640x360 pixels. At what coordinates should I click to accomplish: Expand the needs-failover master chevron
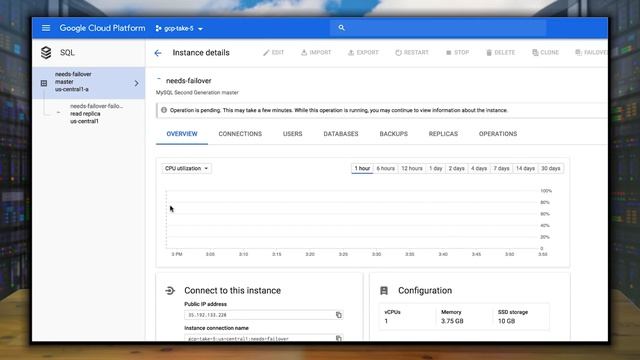136,83
